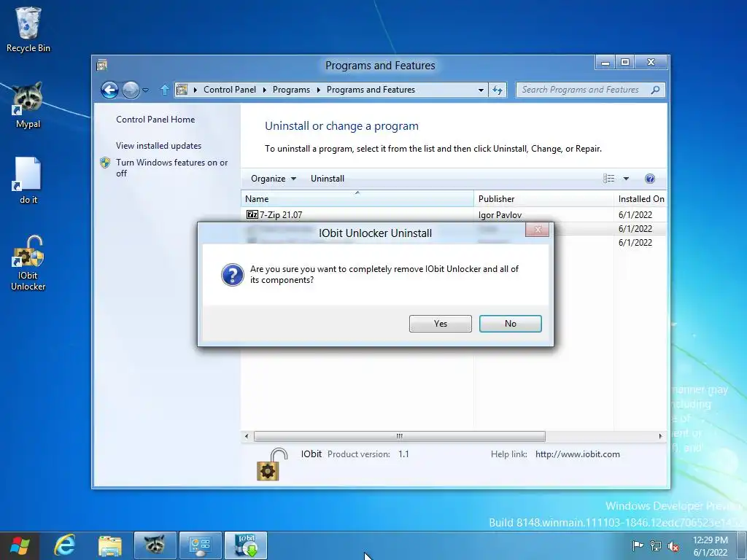Switch to IObit uninstaller taskbar button

[246, 545]
